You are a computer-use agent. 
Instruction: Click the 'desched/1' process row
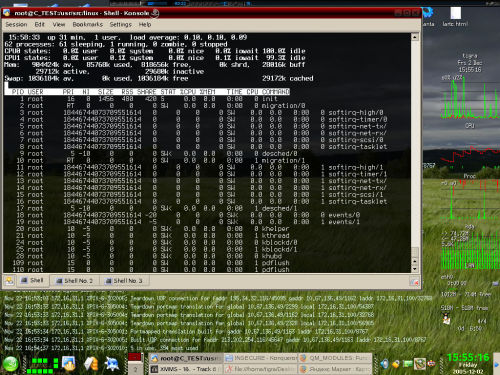[151, 208]
